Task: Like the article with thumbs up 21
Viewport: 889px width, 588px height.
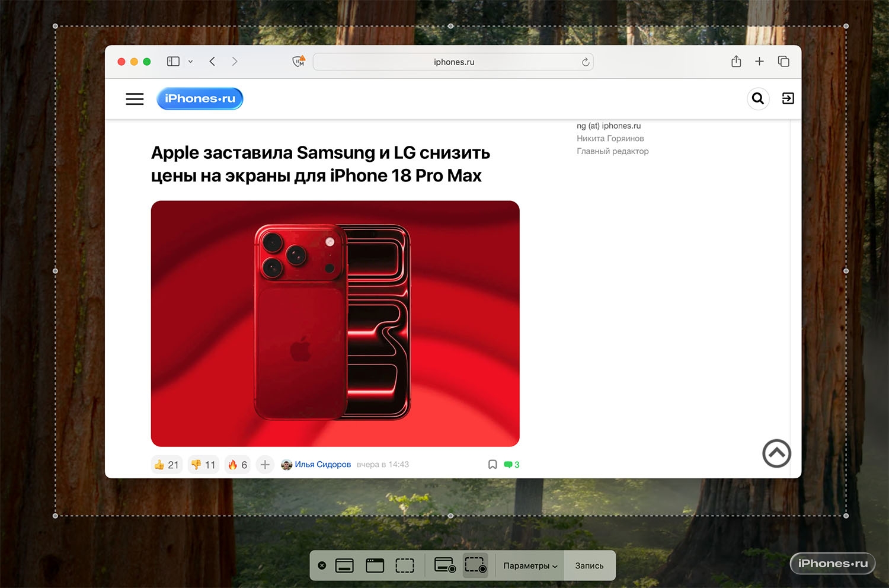Action: point(167,465)
